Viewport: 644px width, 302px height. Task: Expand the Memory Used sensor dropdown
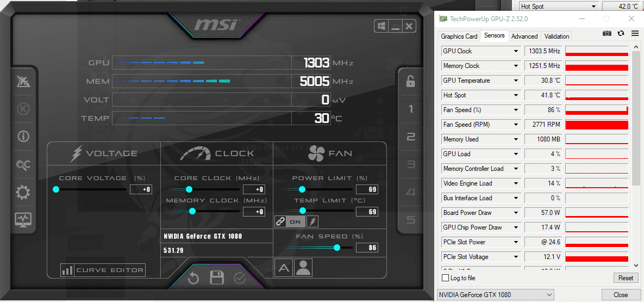(516, 139)
